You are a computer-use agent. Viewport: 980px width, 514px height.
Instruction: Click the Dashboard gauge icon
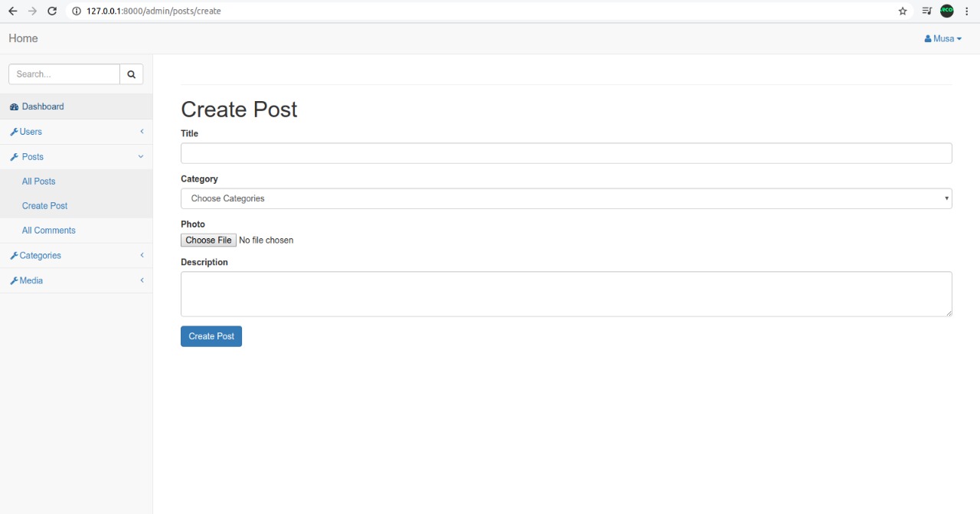[14, 106]
